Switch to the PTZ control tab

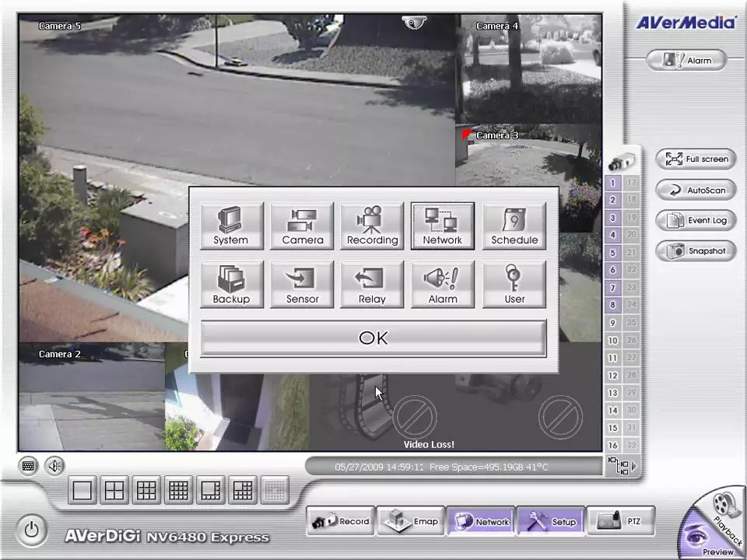click(620, 521)
